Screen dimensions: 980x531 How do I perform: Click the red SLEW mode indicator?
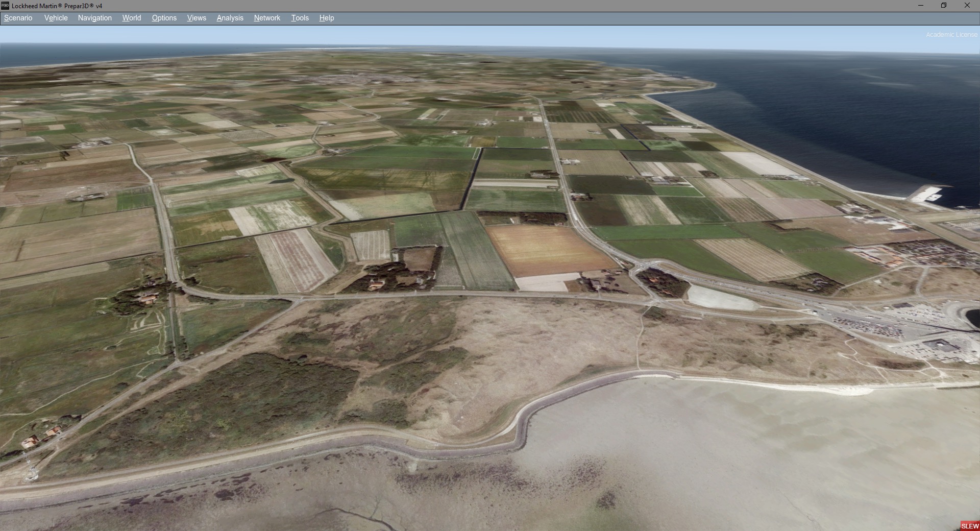970,526
